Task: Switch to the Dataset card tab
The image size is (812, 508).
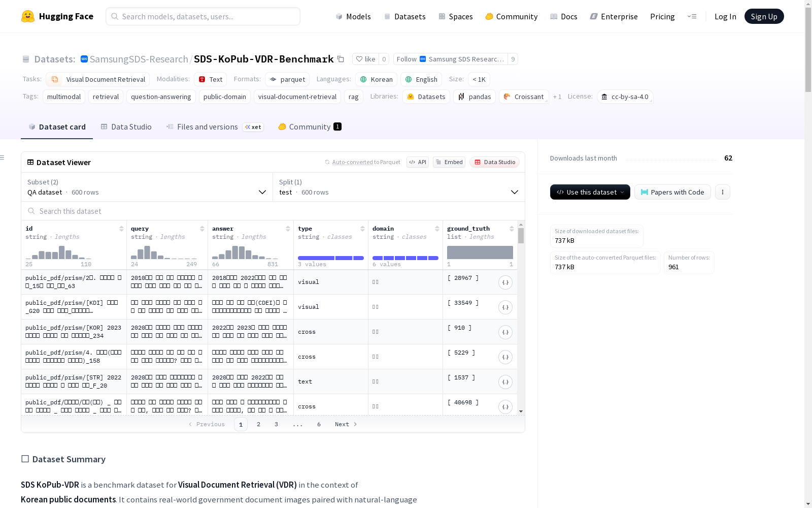Action: [x=57, y=127]
